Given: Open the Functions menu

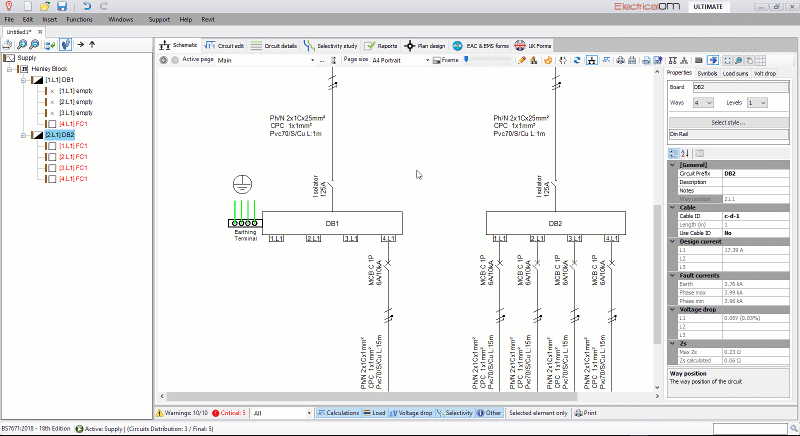Looking at the screenshot, I should pyautogui.click(x=79, y=19).
